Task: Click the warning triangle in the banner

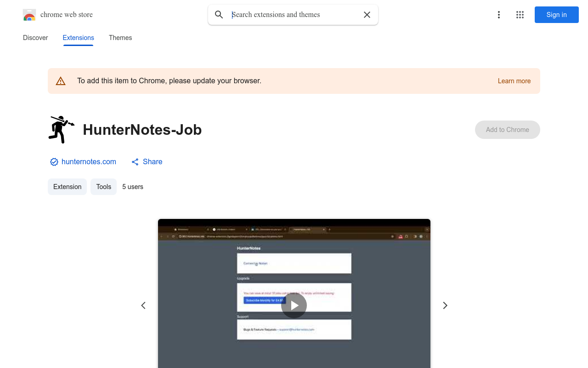Action: click(61, 80)
